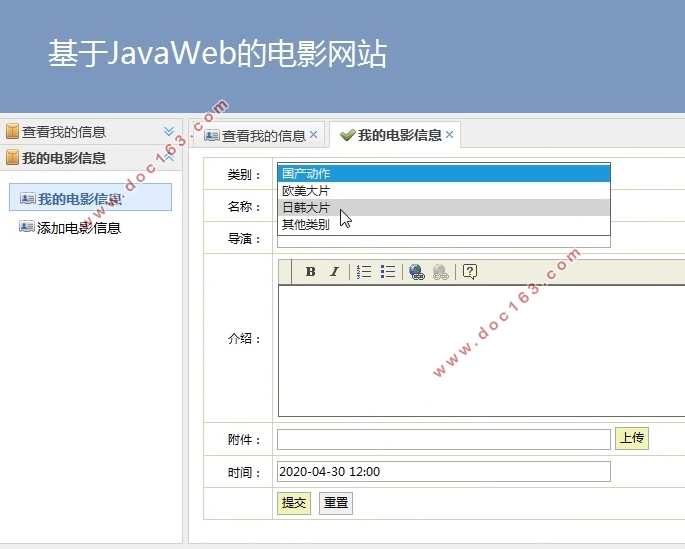Submit the form with 提交
Viewport: 685px width, 549px height.
294,503
